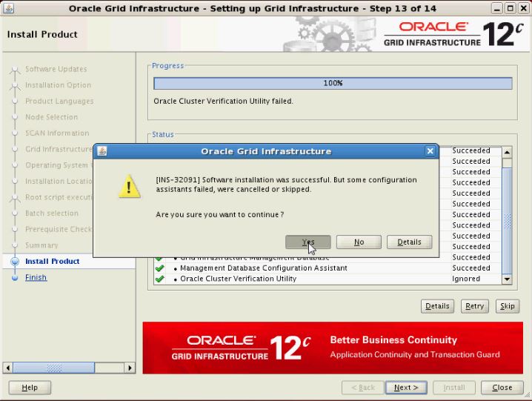
Task: Click the Java icon in the main window title bar
Action: click(x=8, y=8)
